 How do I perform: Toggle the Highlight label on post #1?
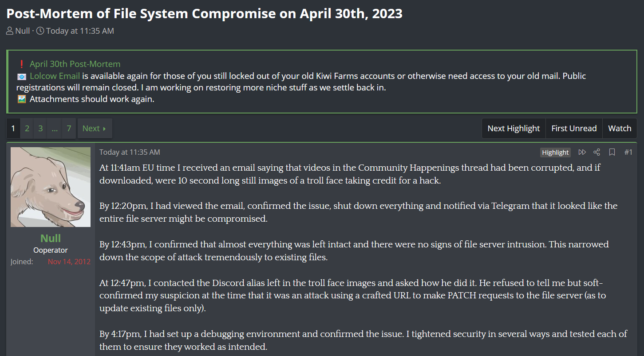coord(555,152)
